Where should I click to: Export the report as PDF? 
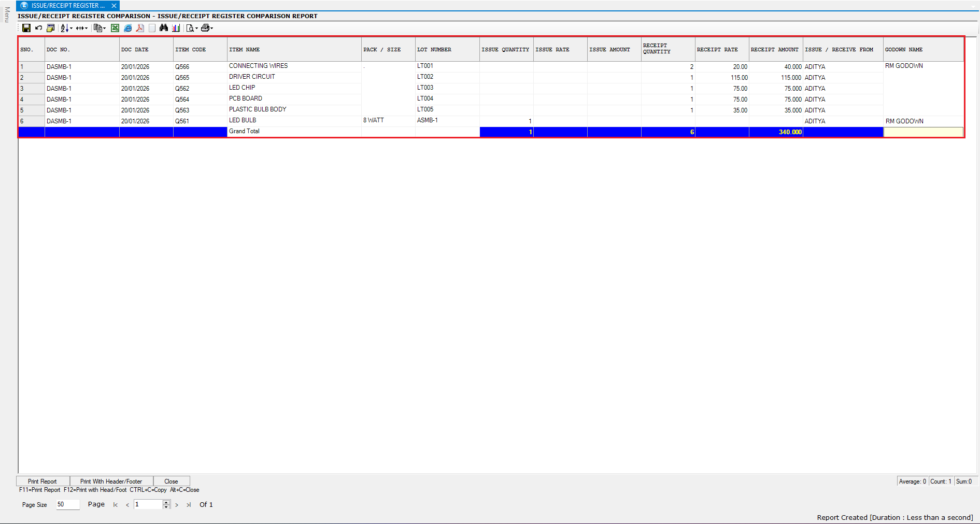140,28
